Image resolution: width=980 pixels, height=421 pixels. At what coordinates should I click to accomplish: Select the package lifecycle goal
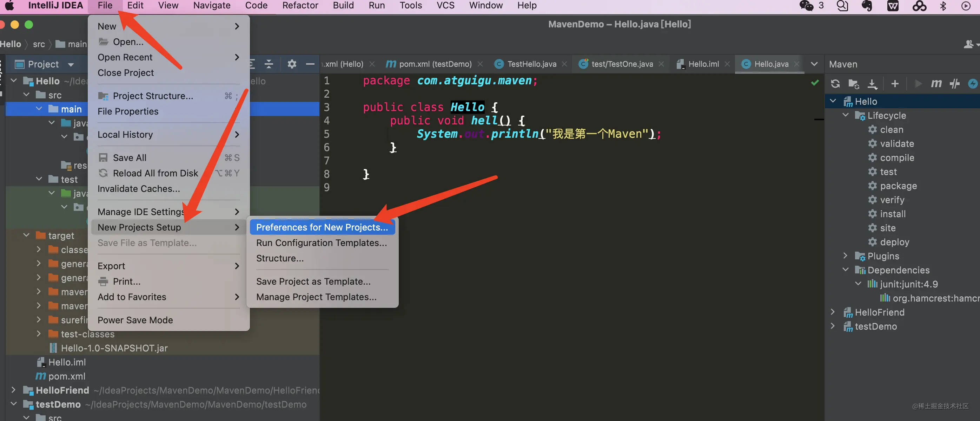(898, 186)
